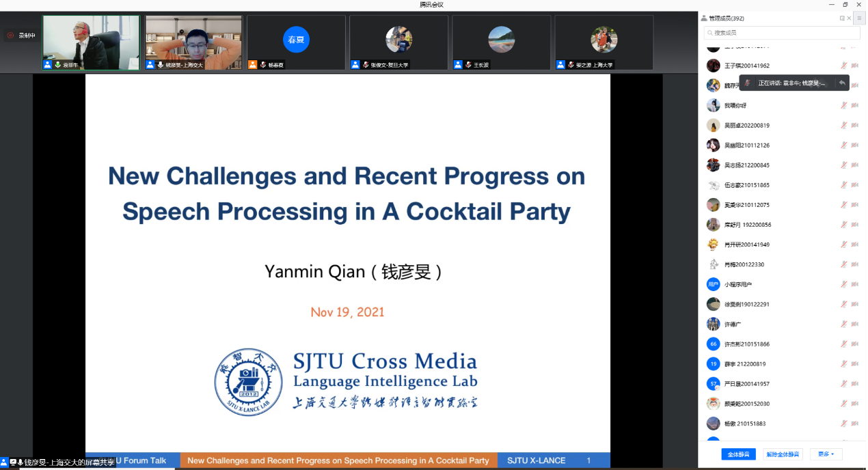Toggle camera for 吴丽卓202200819
868x470 pixels.
[x=854, y=126]
